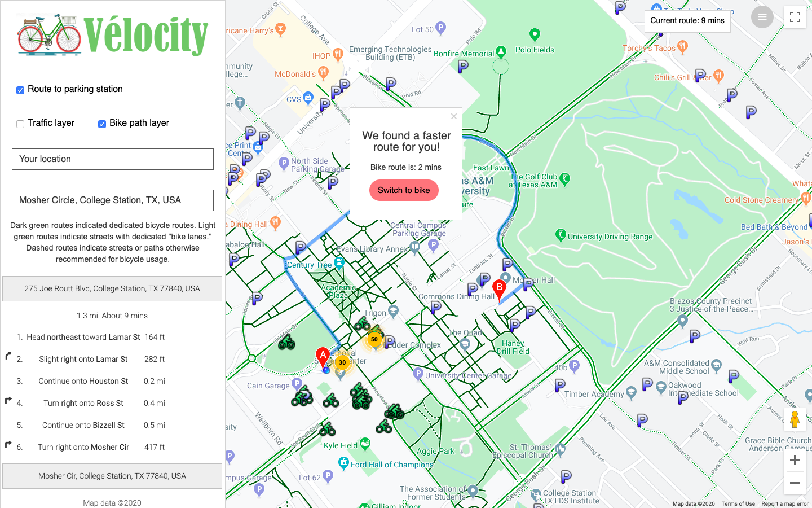Zoom out on the map

click(795, 483)
